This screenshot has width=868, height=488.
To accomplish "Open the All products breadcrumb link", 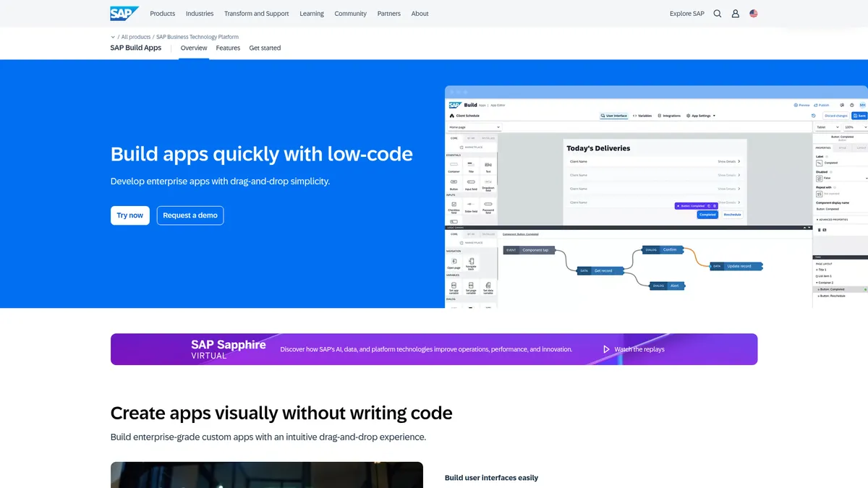I will point(136,37).
